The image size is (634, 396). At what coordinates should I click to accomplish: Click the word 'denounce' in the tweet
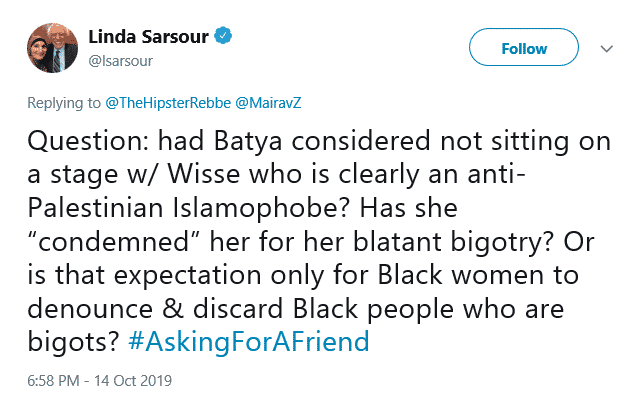[x=90, y=309]
